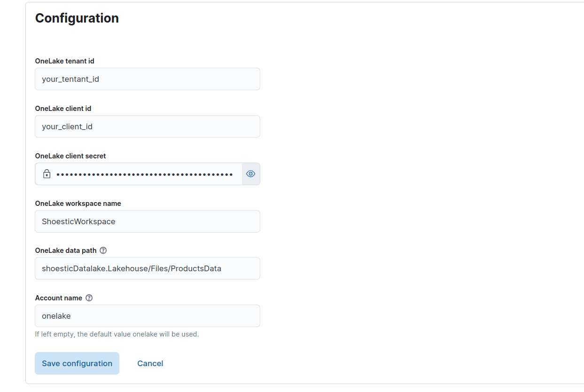The width and height of the screenshot is (584, 392).
Task: Click the question mark beside Account name
Action: coord(89,298)
